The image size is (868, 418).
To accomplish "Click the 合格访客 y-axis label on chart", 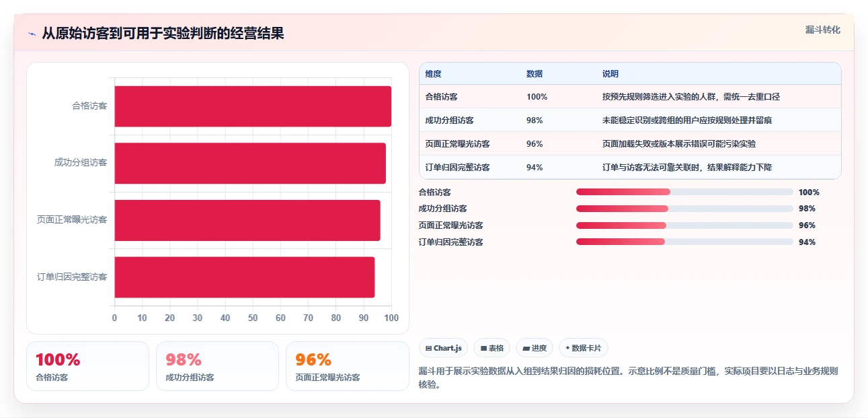I will click(x=89, y=106).
